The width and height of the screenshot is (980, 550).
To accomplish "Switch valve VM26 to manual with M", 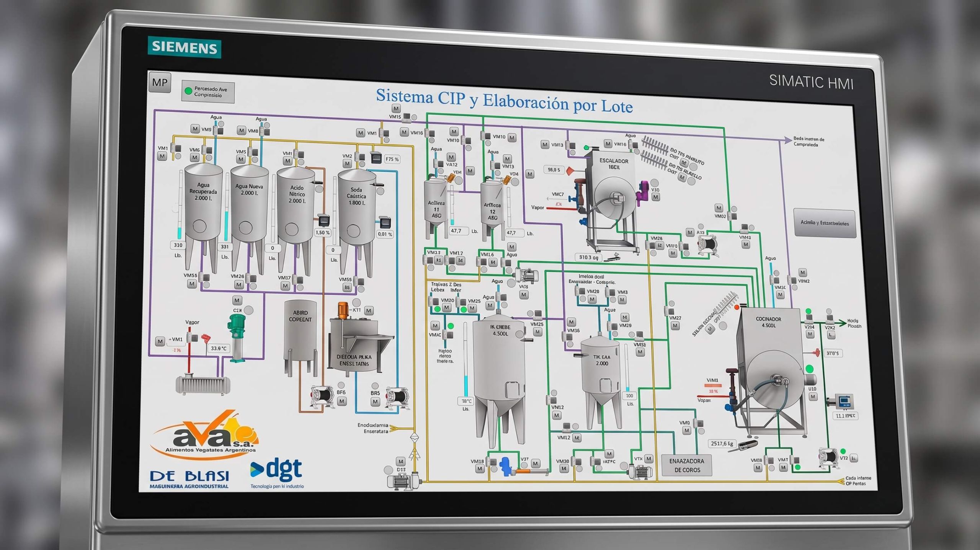I will pos(239,285).
